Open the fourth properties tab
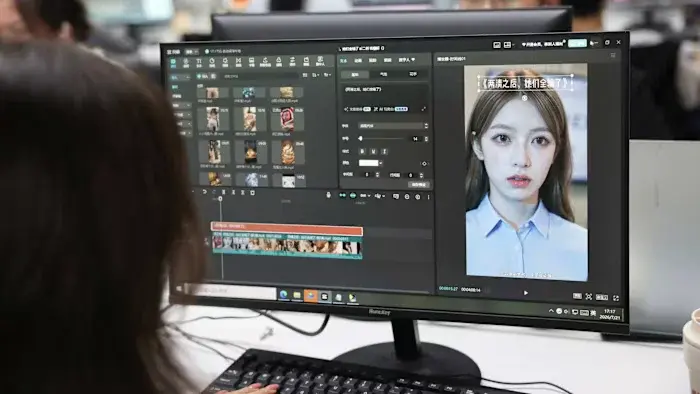Viewport: 700px width, 394px height. [x=388, y=60]
